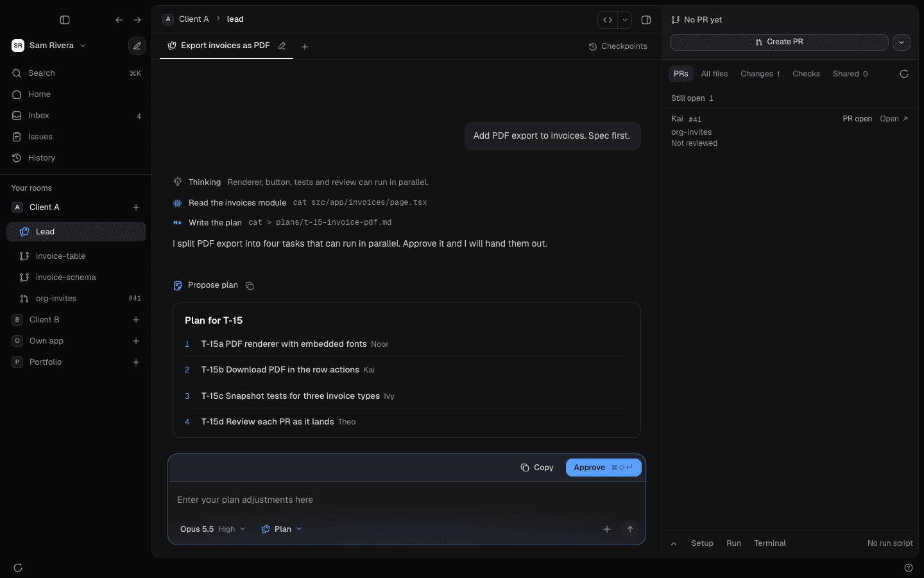Open the Sam Rivera account dropdown
924x578 pixels.
pyautogui.click(x=49, y=46)
